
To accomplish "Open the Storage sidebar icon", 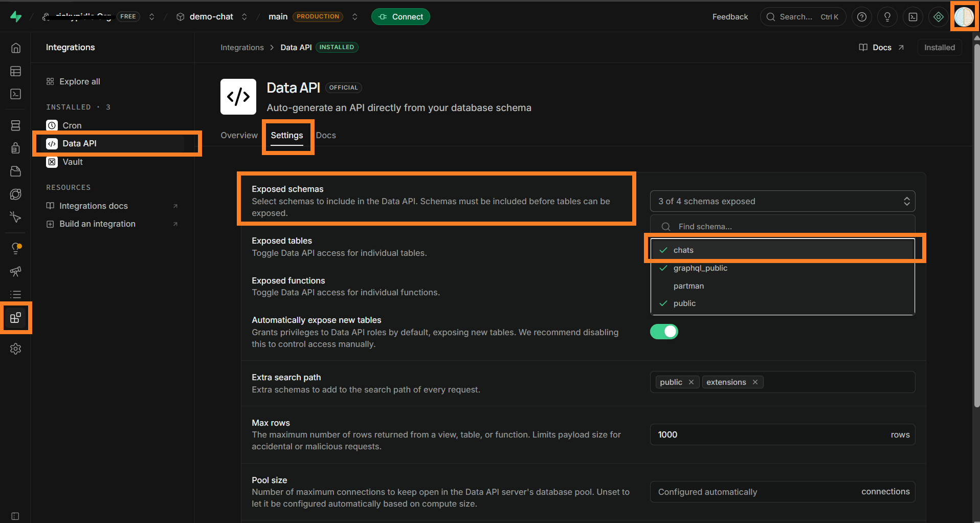I will pos(16,171).
